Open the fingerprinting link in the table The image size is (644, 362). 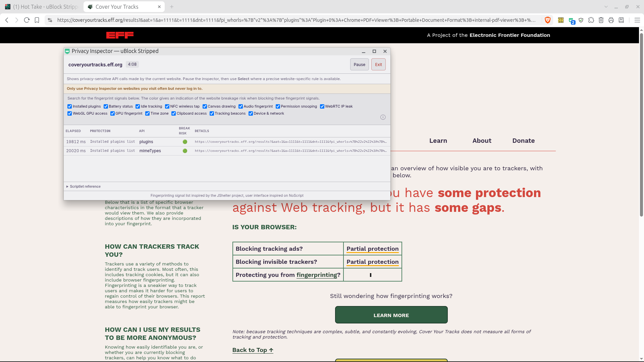(x=317, y=275)
